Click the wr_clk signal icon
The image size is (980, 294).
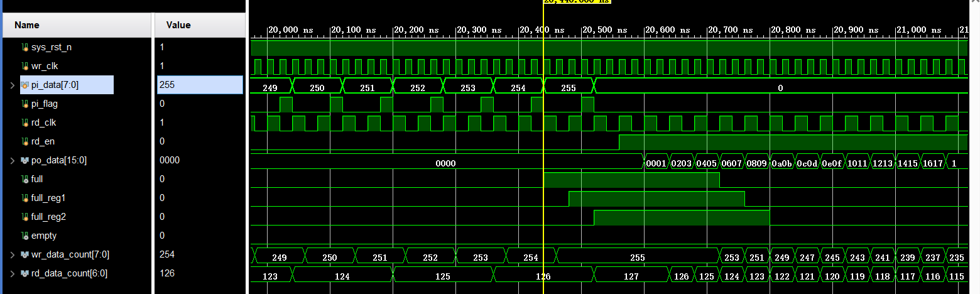pyautogui.click(x=25, y=66)
